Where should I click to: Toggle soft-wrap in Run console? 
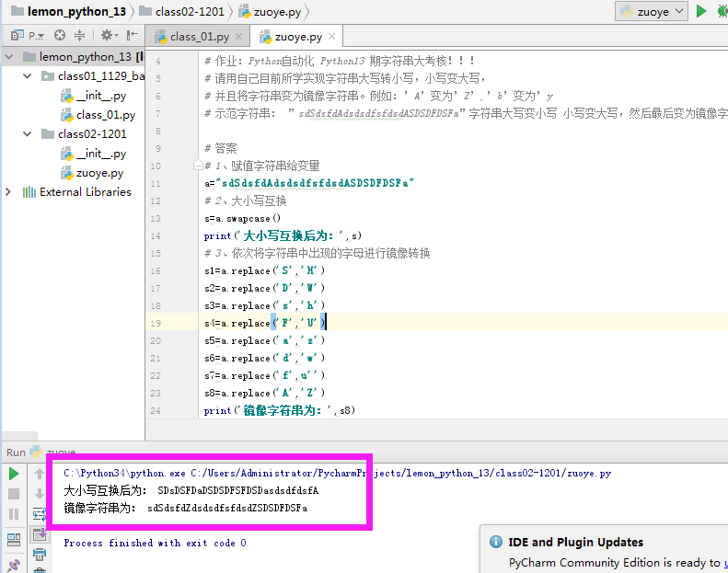tap(40, 514)
